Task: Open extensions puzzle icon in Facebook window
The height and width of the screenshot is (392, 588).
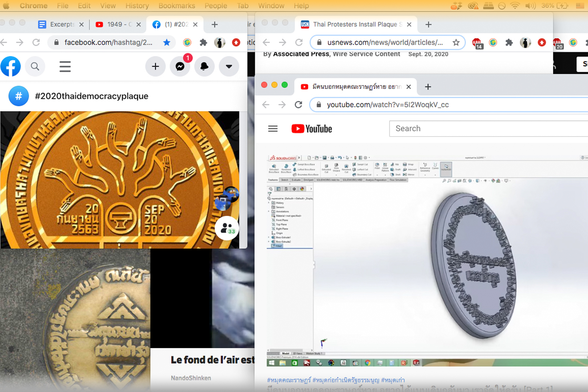Action: pos(203,42)
